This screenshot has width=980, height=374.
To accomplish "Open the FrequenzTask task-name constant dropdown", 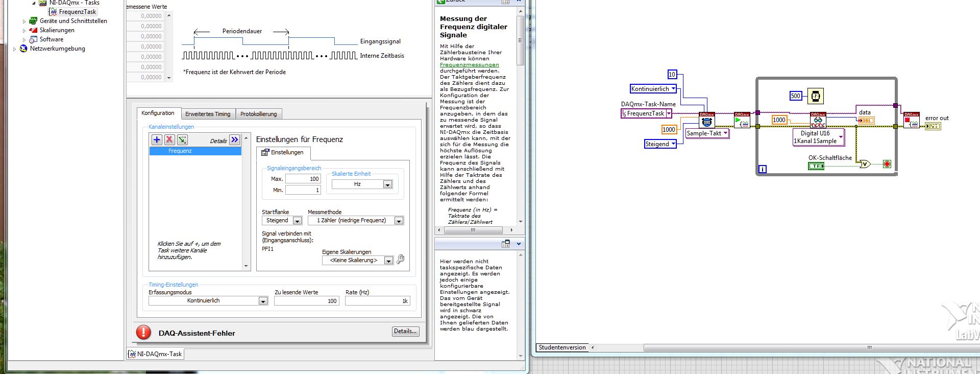I will [669, 113].
